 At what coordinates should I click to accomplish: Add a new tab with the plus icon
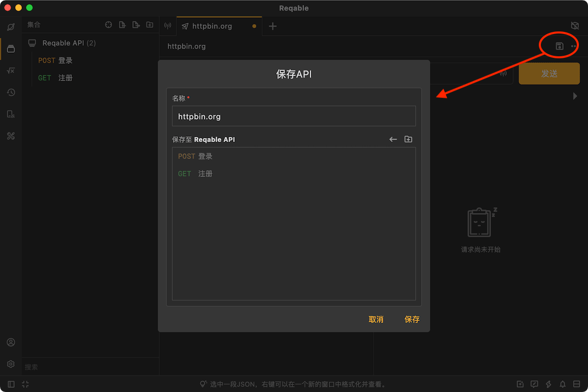click(x=273, y=26)
